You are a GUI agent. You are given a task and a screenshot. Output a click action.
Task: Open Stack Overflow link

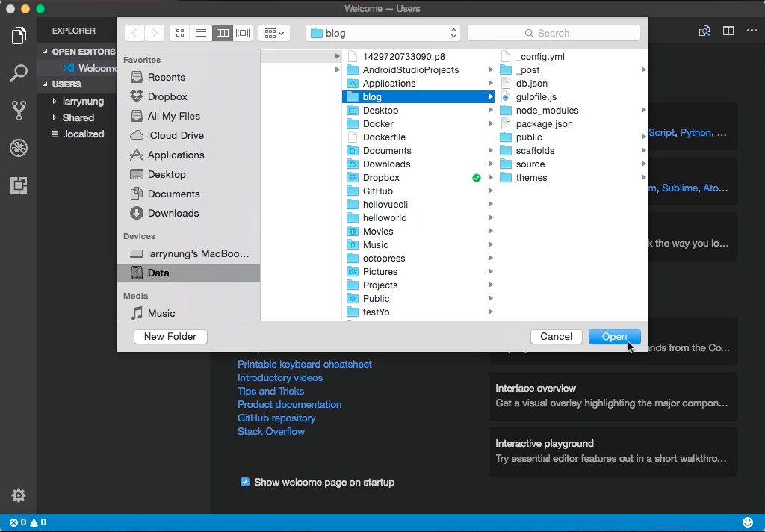click(271, 431)
